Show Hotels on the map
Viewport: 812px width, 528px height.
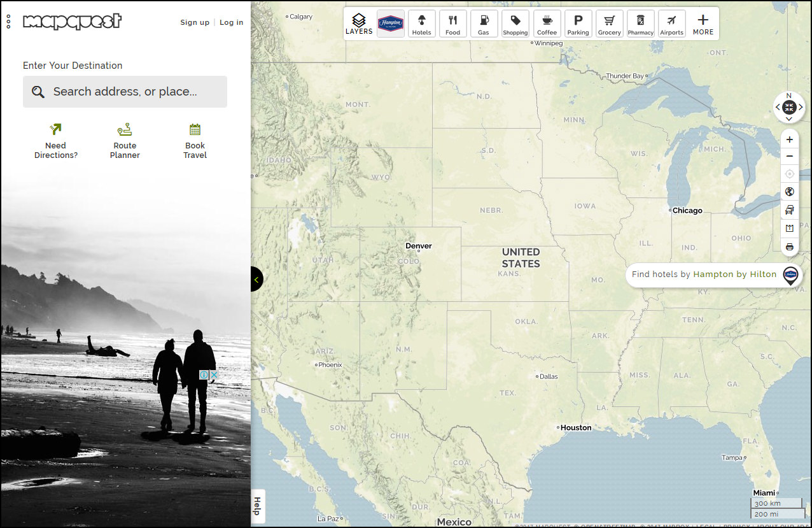click(x=421, y=24)
